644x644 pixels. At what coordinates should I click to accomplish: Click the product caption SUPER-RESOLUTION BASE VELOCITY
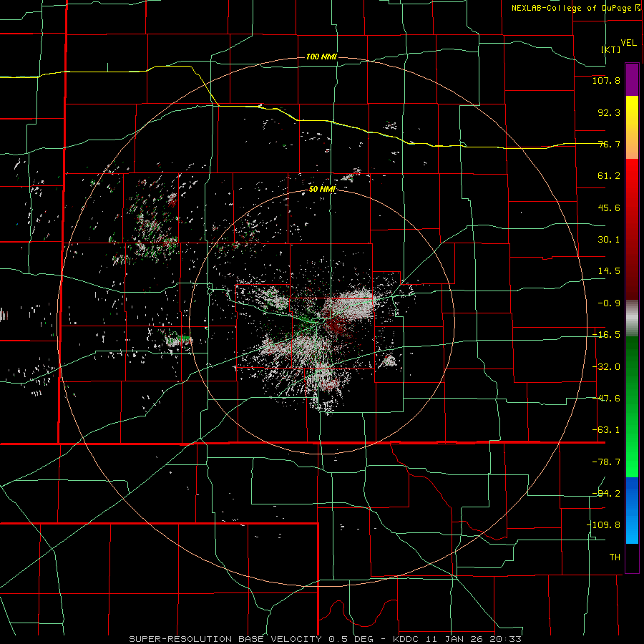tap(225, 639)
